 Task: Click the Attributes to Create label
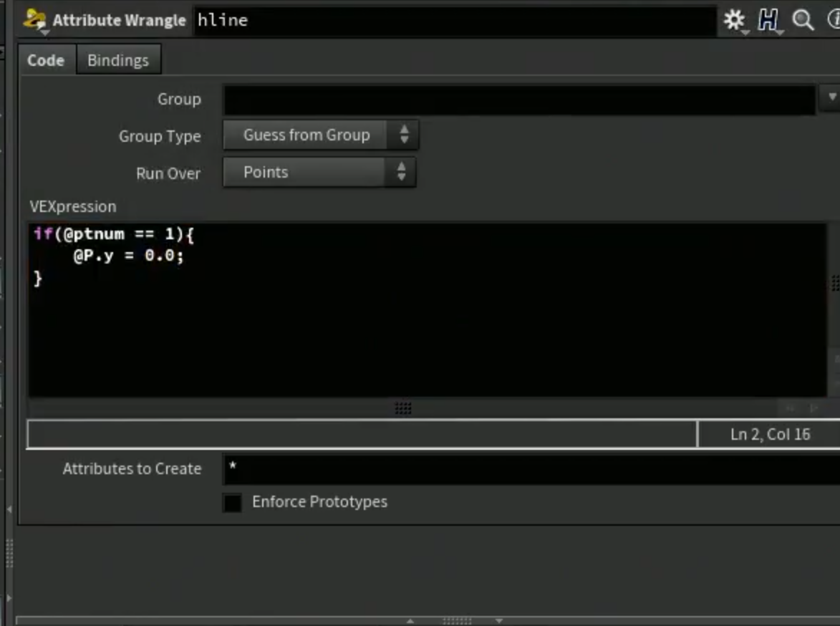pos(132,469)
